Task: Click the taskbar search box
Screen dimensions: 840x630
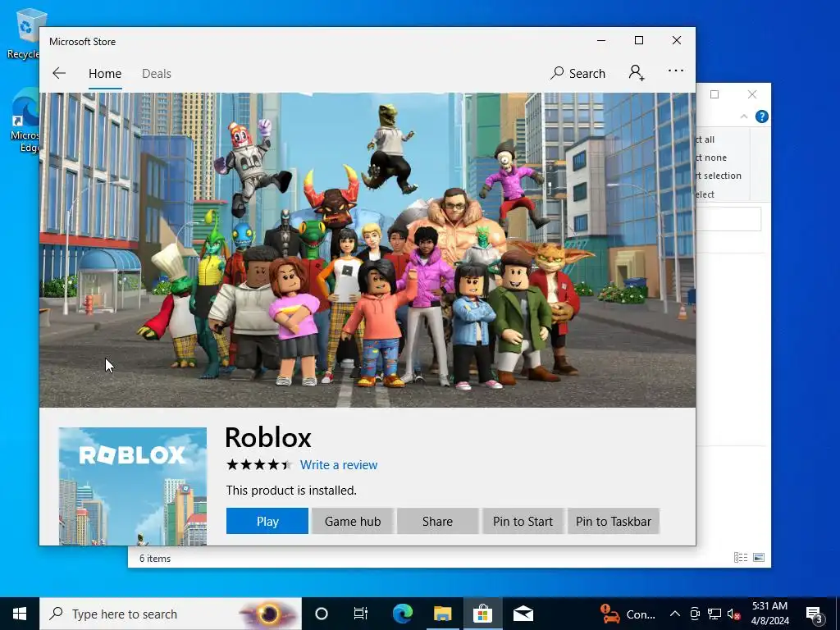Action: point(171,614)
